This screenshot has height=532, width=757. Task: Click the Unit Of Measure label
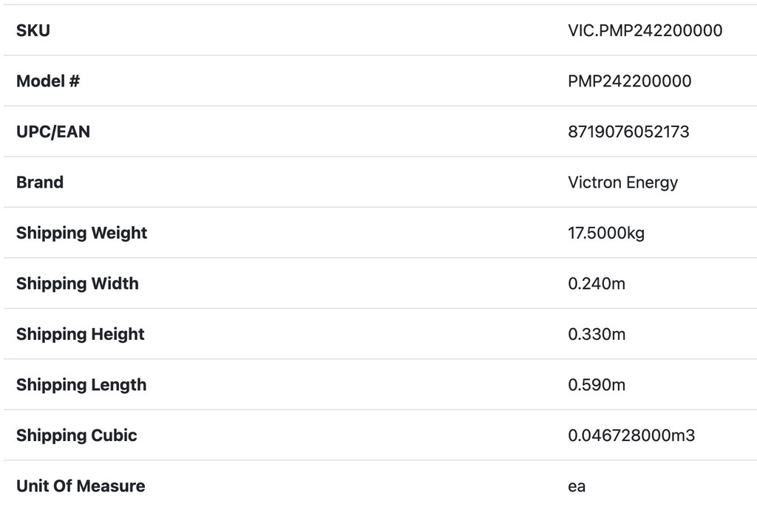pyautogui.click(x=81, y=486)
